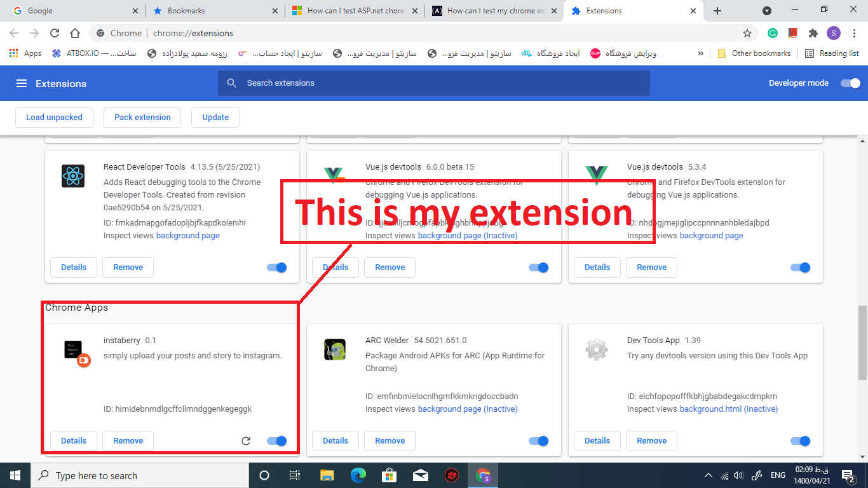Image resolution: width=868 pixels, height=488 pixels.
Task: Open Task View on the taskbar
Action: 295,475
